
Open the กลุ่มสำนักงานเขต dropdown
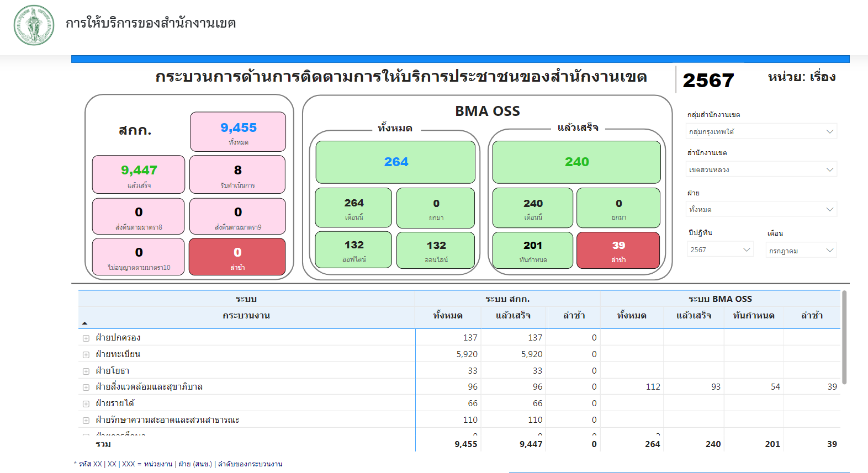click(x=761, y=131)
